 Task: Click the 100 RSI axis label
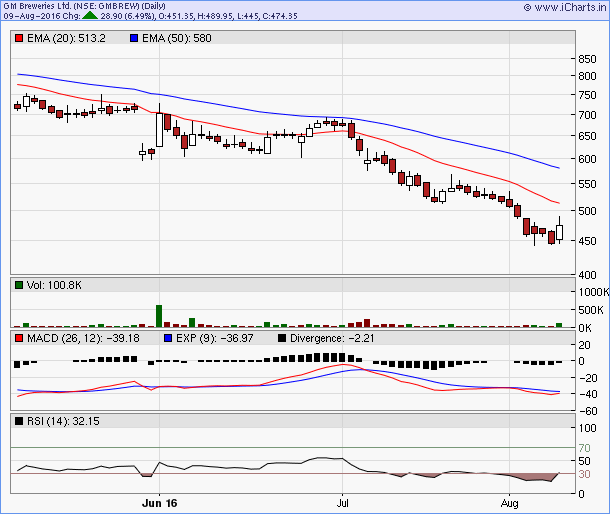click(587, 428)
